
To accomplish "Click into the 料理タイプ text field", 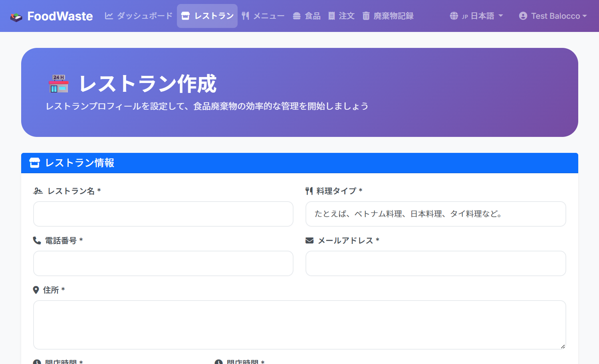I will pos(436,214).
